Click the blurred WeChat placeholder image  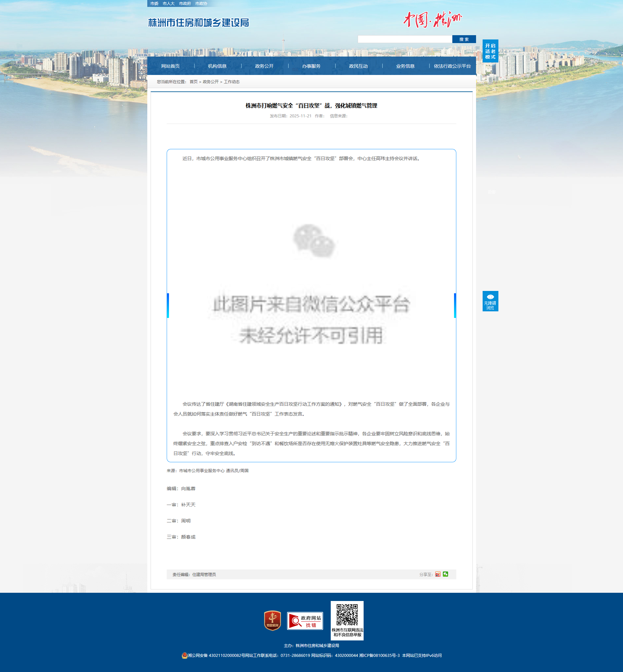point(311,283)
